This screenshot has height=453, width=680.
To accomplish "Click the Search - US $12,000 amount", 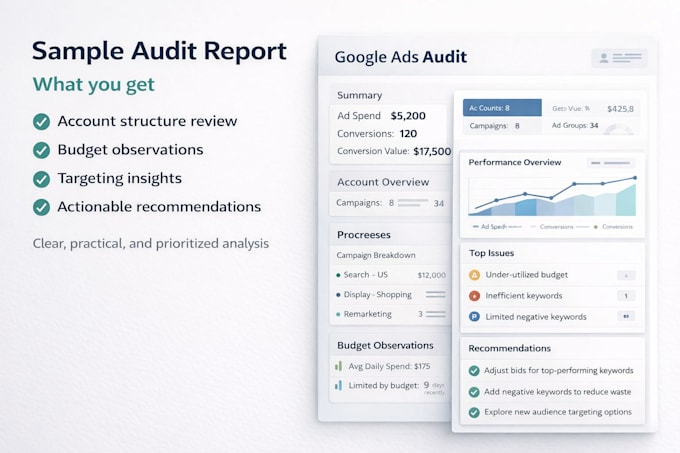I will [432, 275].
